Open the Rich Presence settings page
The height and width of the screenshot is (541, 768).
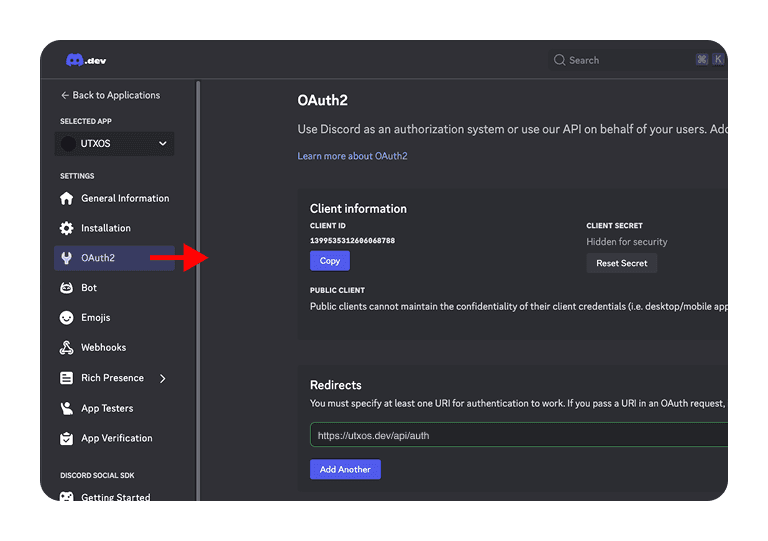click(x=112, y=378)
